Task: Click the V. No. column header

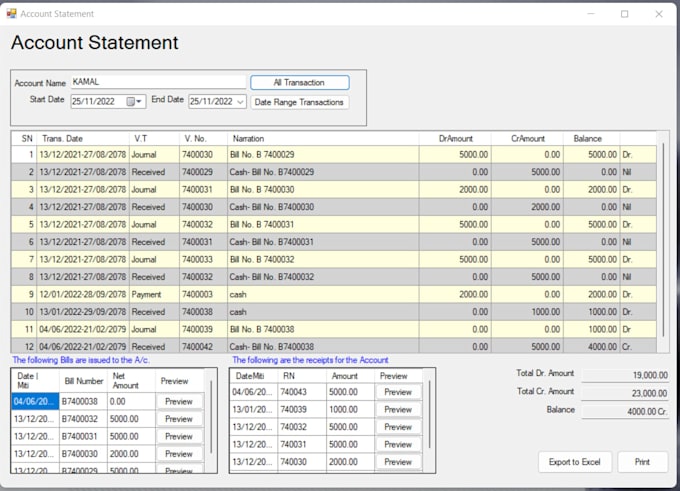Action: pos(203,139)
